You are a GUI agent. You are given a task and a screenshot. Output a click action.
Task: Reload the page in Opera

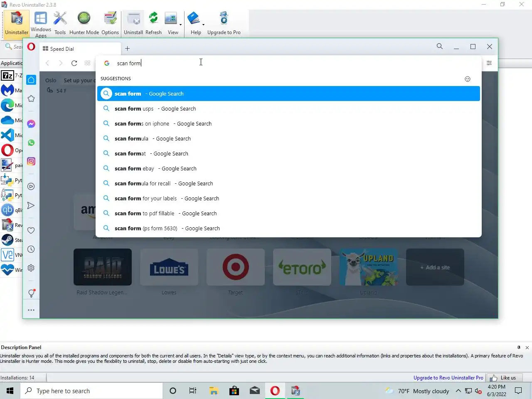[74, 63]
